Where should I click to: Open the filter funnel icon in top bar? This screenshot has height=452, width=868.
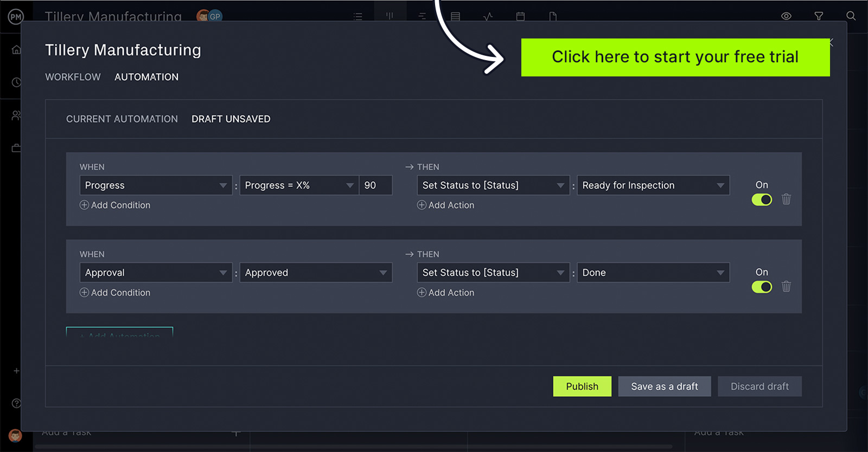click(x=819, y=16)
